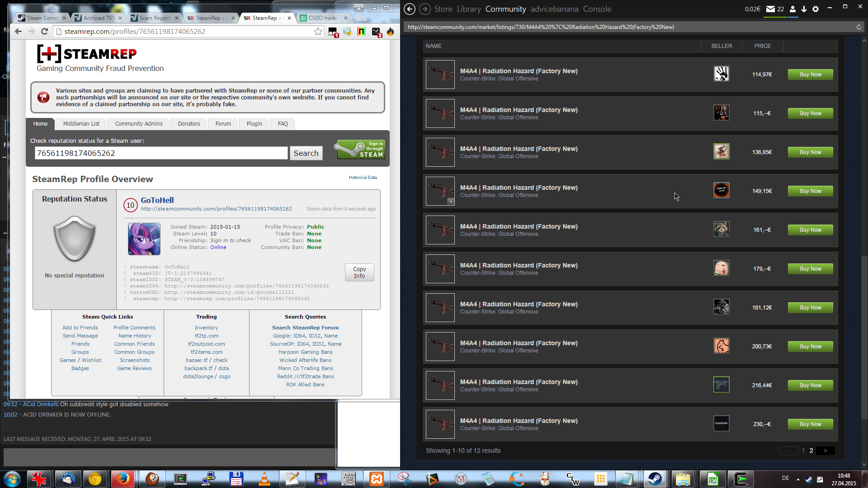
Task: Open the Community Admins tab
Action: pyautogui.click(x=138, y=124)
